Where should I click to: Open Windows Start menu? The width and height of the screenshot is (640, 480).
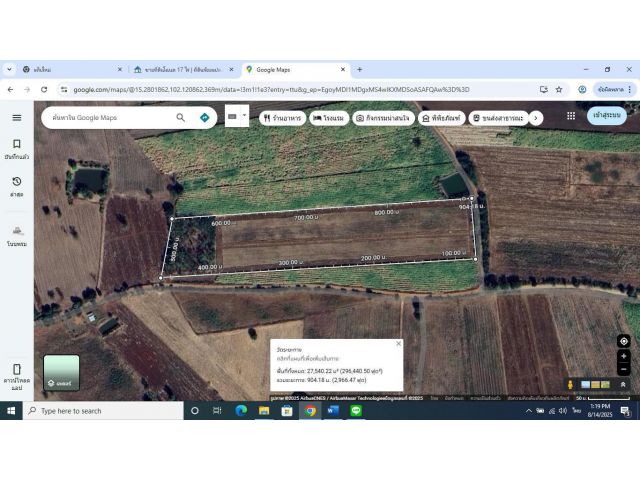pos(11,411)
